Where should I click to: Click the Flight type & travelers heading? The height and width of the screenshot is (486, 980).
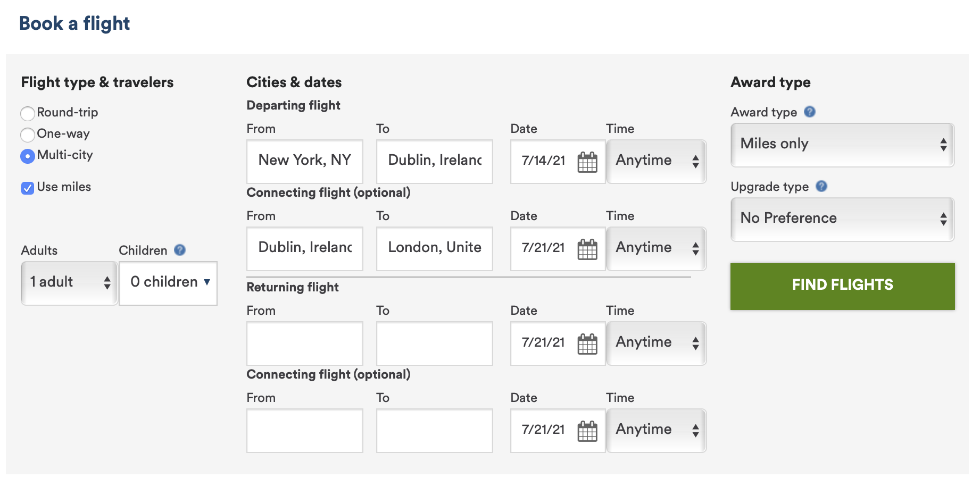[97, 82]
